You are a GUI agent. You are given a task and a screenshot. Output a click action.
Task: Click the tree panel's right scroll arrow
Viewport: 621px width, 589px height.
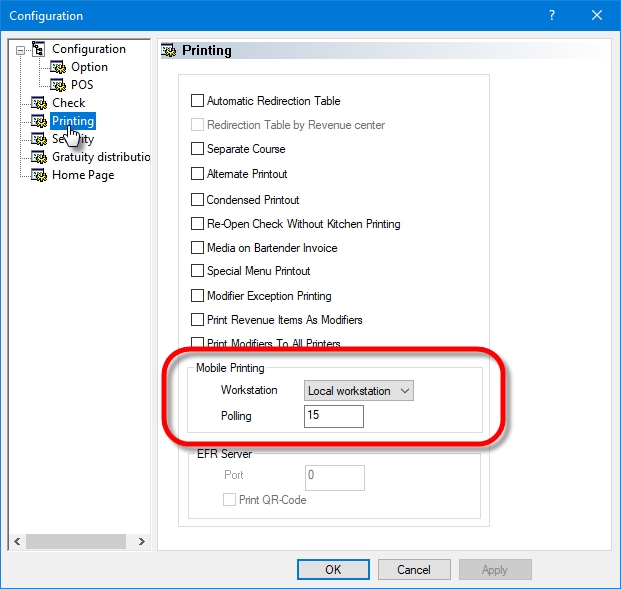pyautogui.click(x=142, y=541)
